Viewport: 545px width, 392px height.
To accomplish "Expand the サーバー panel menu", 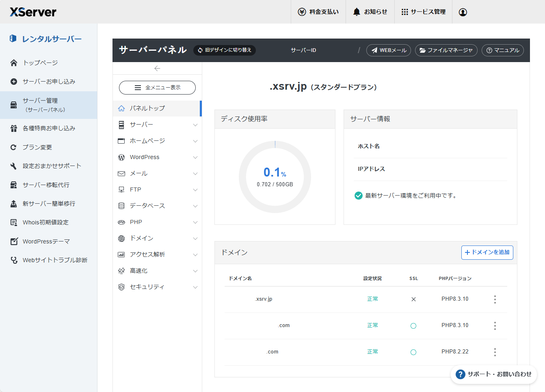I will pyautogui.click(x=157, y=125).
